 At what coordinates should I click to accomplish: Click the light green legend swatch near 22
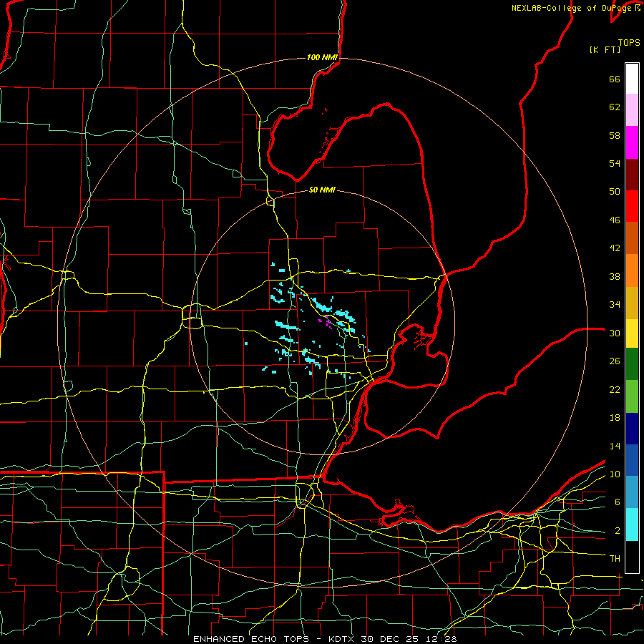click(x=632, y=396)
